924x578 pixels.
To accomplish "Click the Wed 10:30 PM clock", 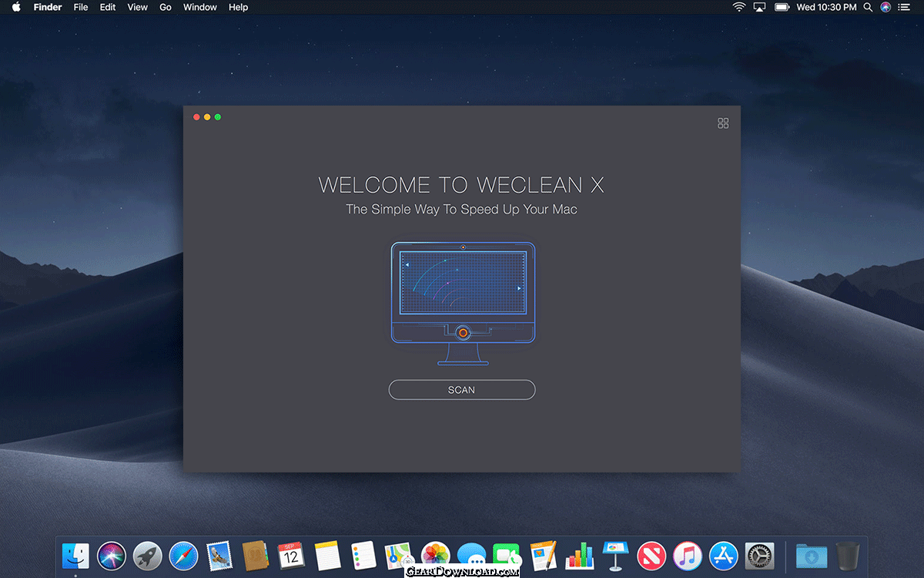I will [826, 7].
